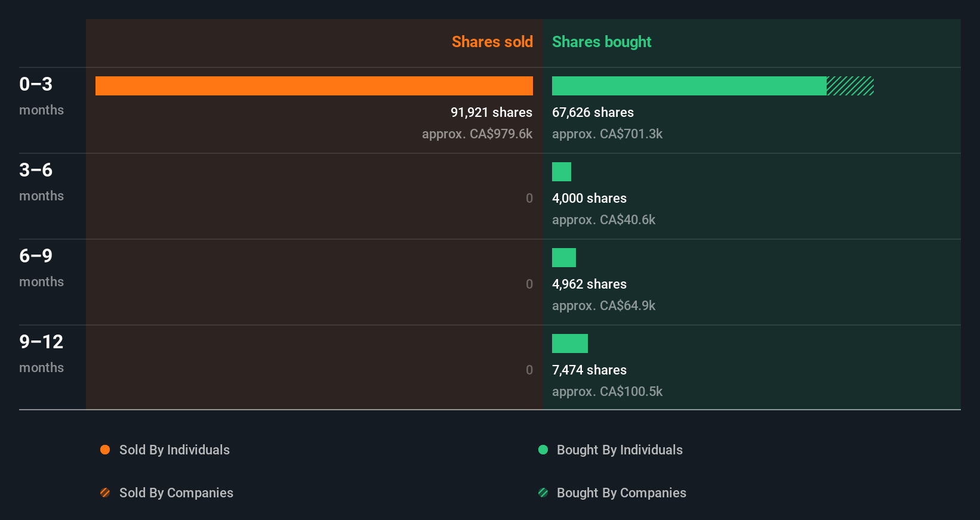Image resolution: width=980 pixels, height=520 pixels.
Task: Click the 0–3 months row label
Action: pos(41,96)
